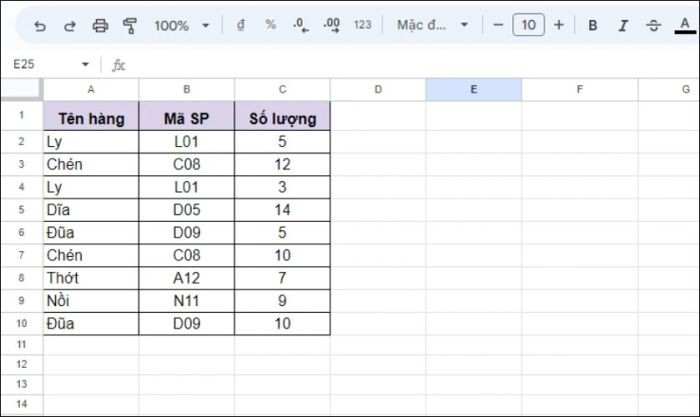
Task: Toggle Bold formatting
Action: click(x=593, y=25)
